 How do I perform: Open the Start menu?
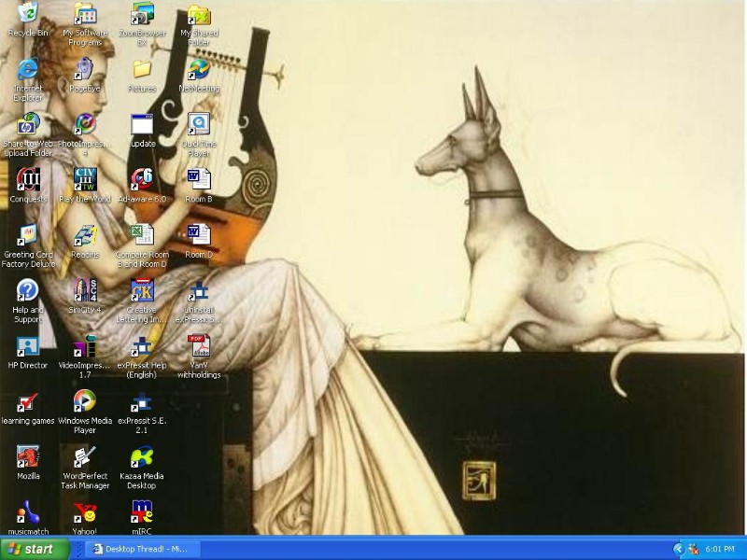click(x=35, y=549)
